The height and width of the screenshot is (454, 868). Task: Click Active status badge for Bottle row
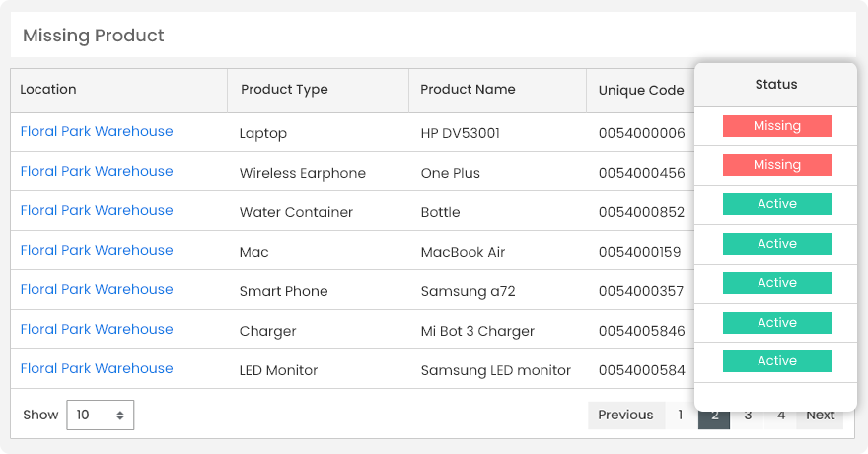pos(776,204)
